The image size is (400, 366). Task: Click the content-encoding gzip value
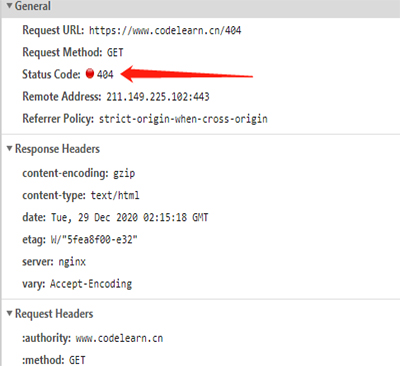tap(124, 173)
